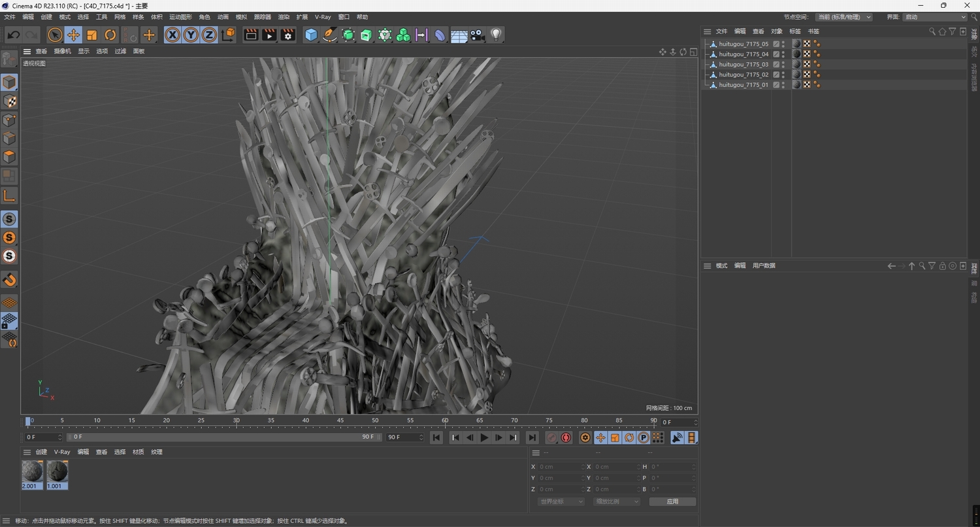
Task: Select the Scale tool
Action: click(91, 35)
